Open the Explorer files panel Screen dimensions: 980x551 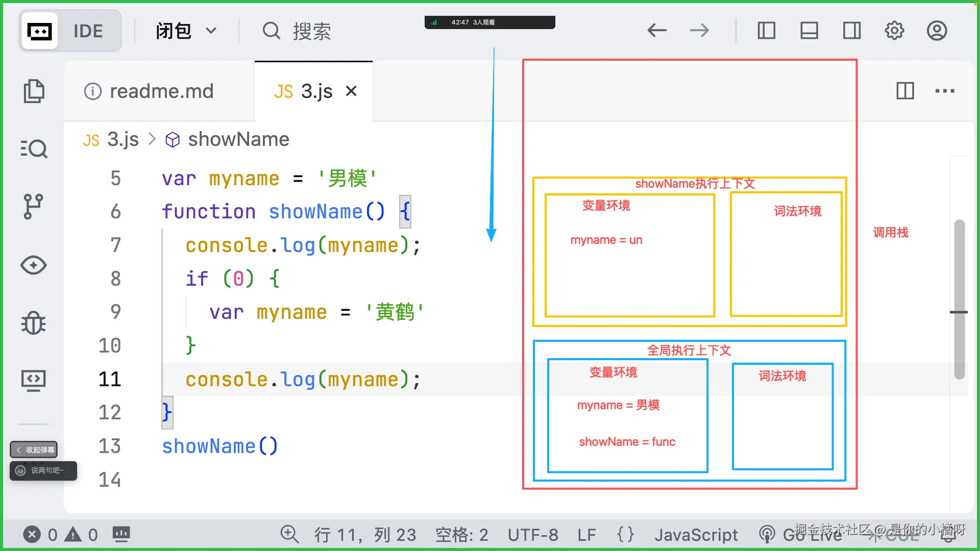34,91
